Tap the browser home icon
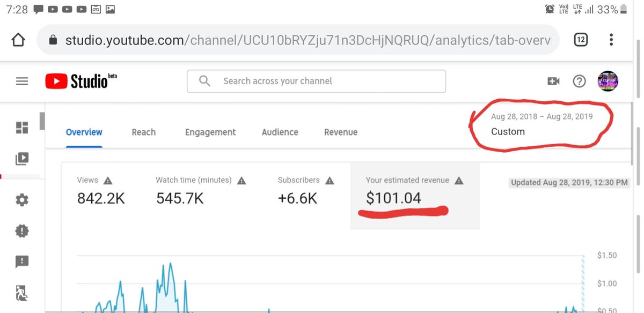 (x=18, y=40)
